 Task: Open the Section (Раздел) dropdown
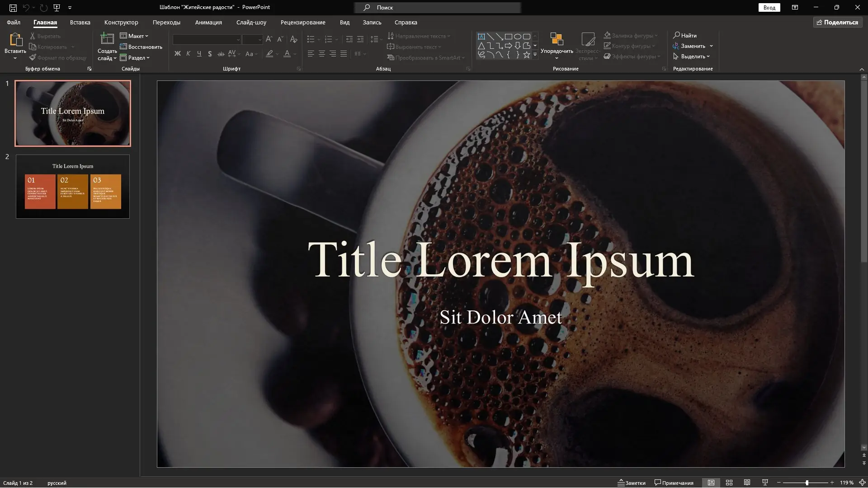[x=135, y=58]
